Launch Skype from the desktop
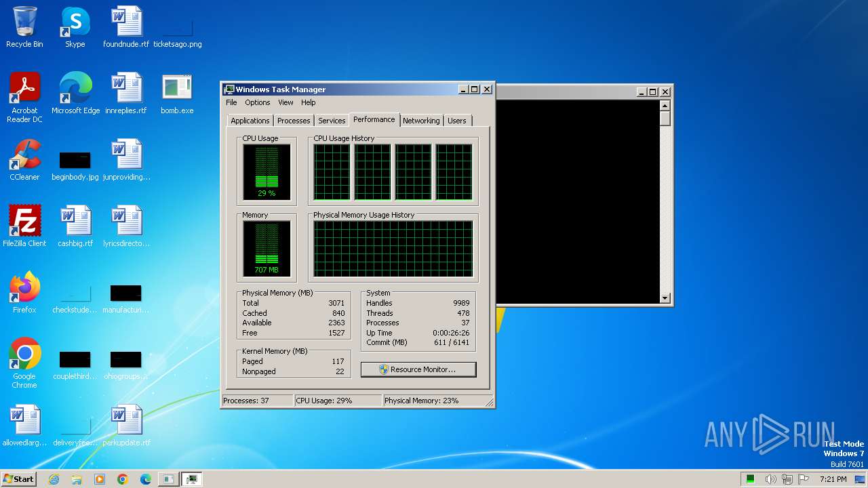Viewport: 868px width, 488px height. tap(75, 27)
